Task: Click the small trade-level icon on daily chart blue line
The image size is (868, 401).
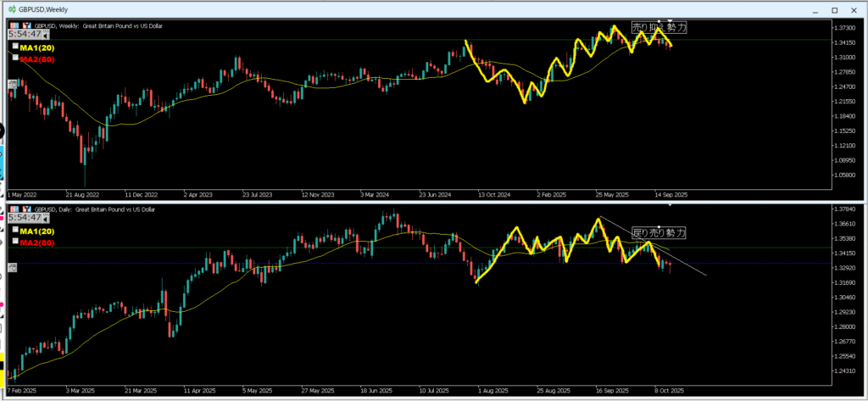Action: pos(13,266)
